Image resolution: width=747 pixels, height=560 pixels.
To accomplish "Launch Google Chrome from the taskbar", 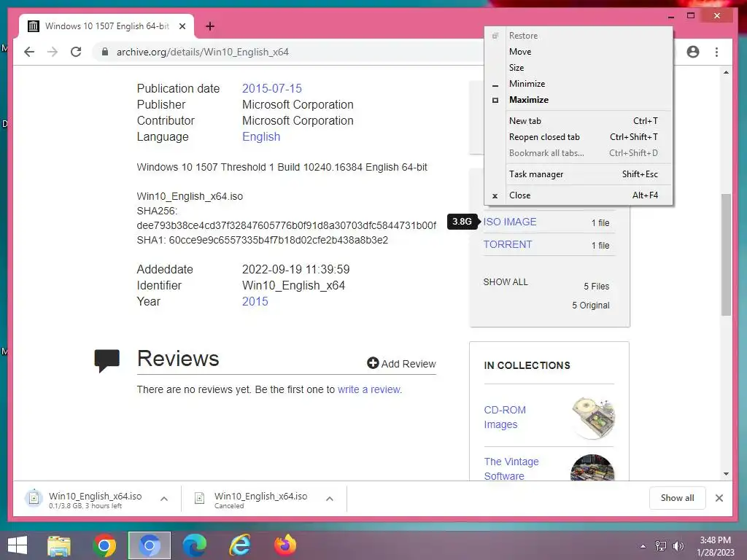I will 104,545.
